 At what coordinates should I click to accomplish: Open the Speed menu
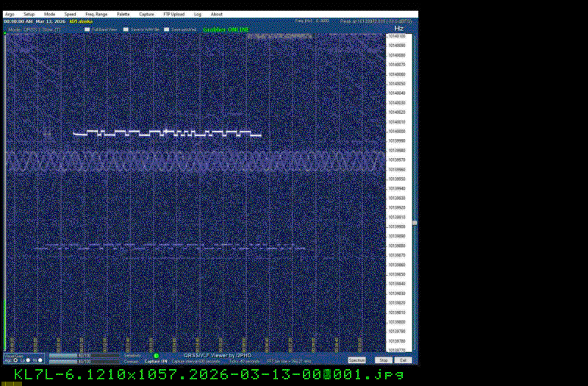click(70, 14)
